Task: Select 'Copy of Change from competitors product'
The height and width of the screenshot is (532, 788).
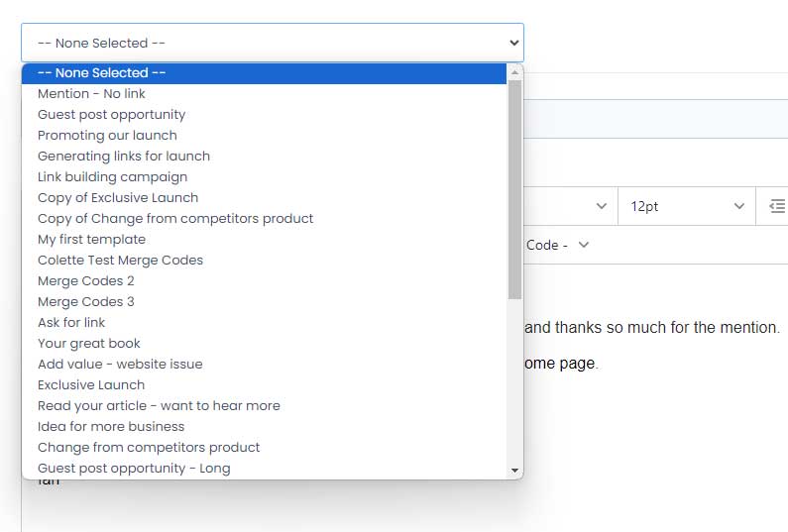Action: pyautogui.click(x=265, y=219)
